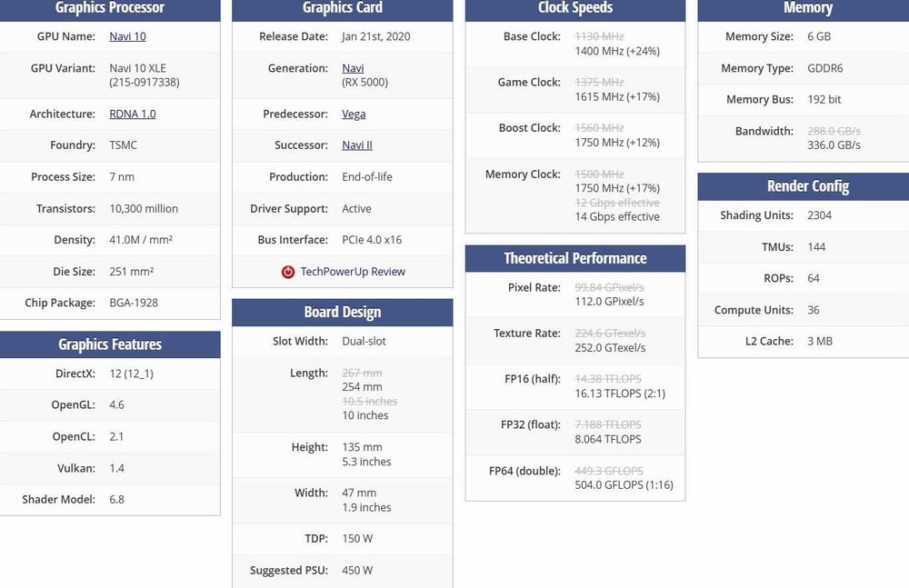Open the Navi 10 GPU name link
The image size is (909, 588).
(127, 36)
